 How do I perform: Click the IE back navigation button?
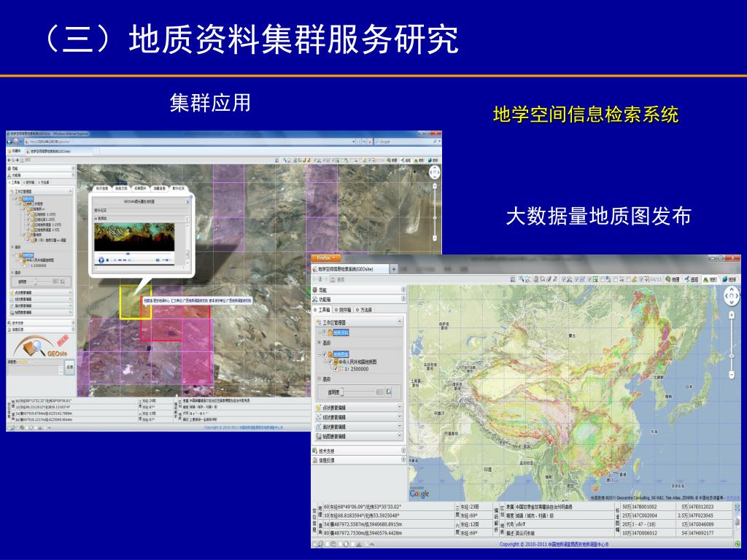(10, 141)
